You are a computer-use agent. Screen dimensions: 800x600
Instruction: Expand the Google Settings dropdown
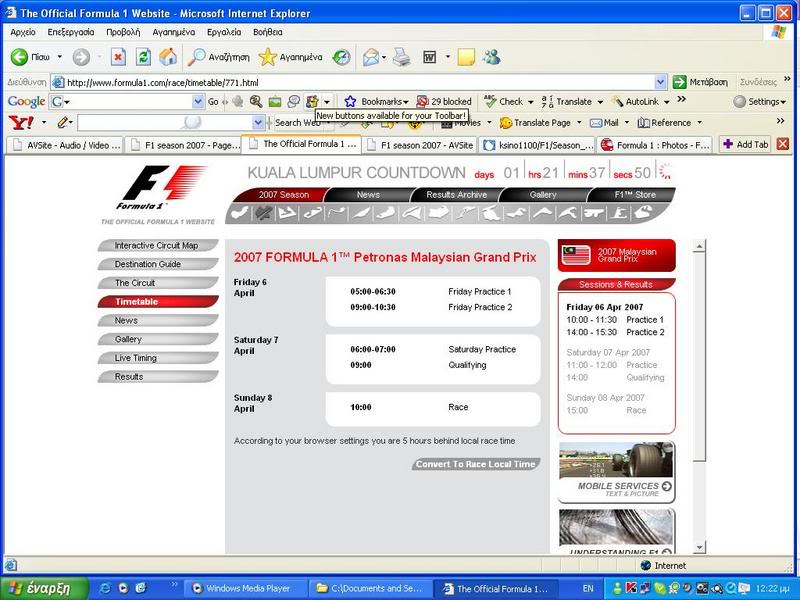point(758,102)
